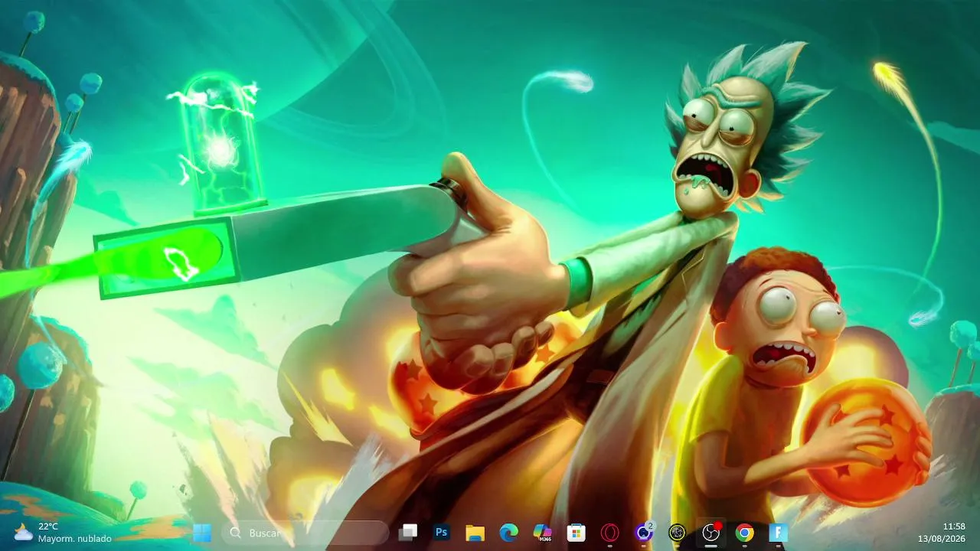Open the Microsoft 365 Copilot app
980x551 pixels.
(x=543, y=533)
